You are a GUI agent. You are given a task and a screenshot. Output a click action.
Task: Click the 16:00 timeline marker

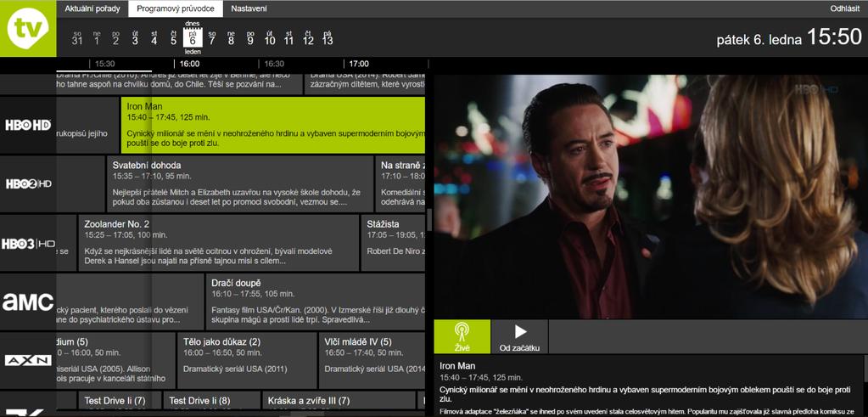tap(190, 64)
